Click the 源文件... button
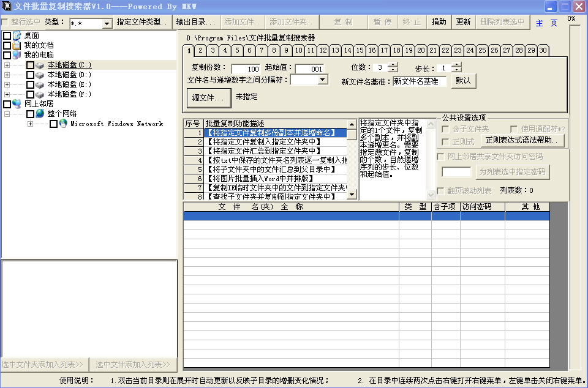The height and width of the screenshot is (388, 588). point(208,97)
